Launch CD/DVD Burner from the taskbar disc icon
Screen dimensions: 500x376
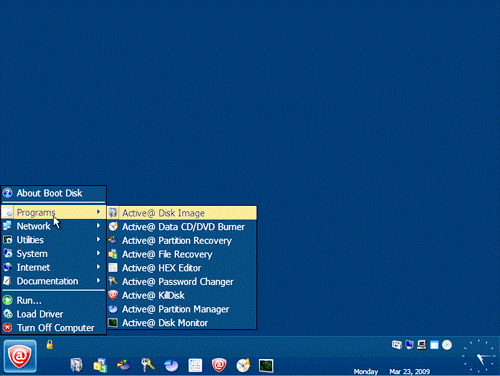tap(243, 365)
